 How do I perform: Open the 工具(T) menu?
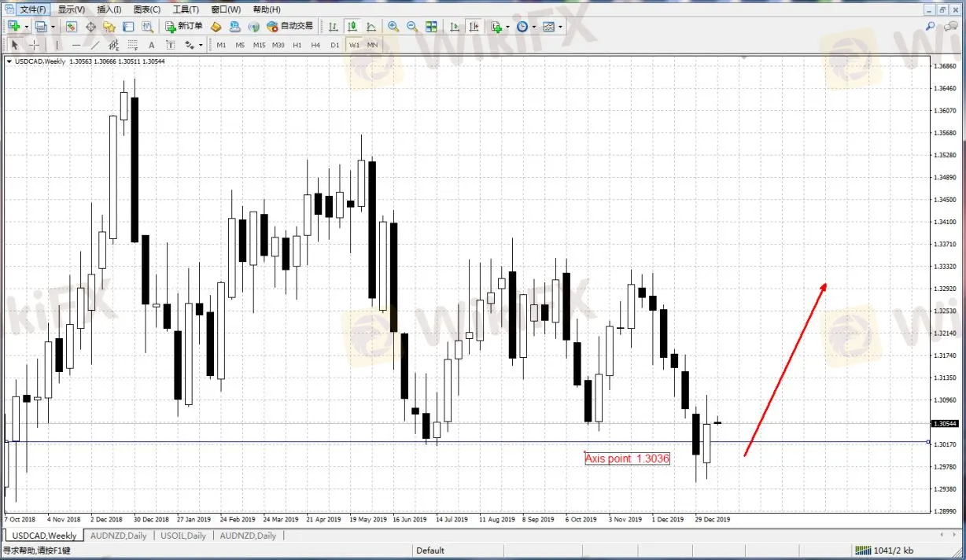click(186, 9)
